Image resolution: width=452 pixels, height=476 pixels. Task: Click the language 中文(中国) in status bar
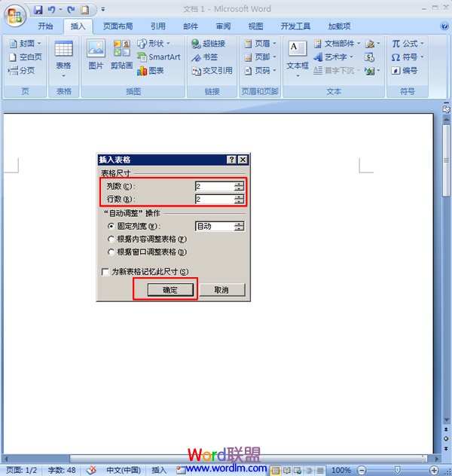point(124,470)
